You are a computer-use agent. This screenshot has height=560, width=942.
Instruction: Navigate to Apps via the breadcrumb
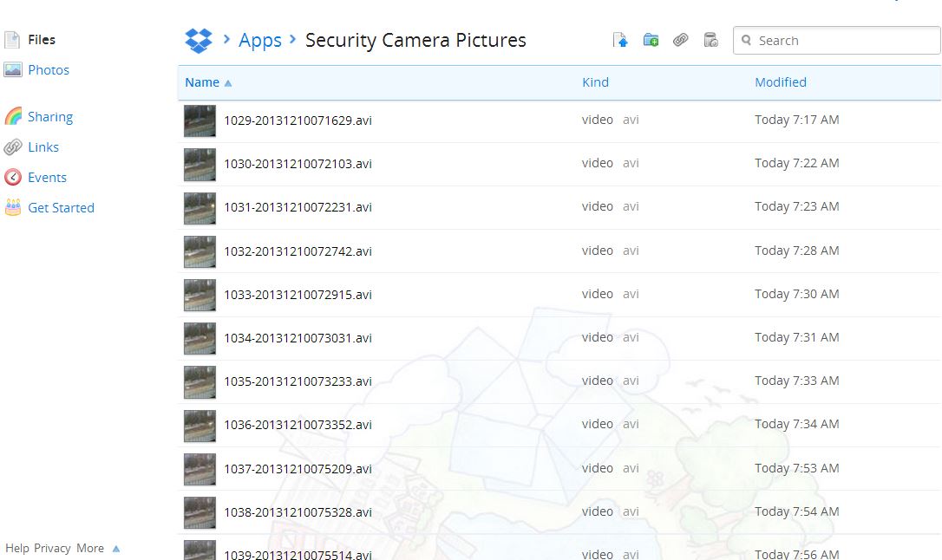[x=259, y=40]
